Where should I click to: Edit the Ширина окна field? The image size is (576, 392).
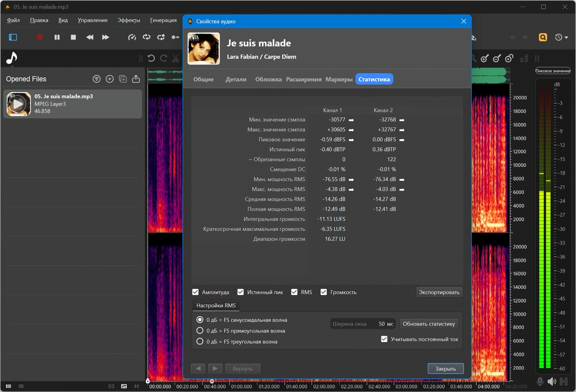point(363,324)
